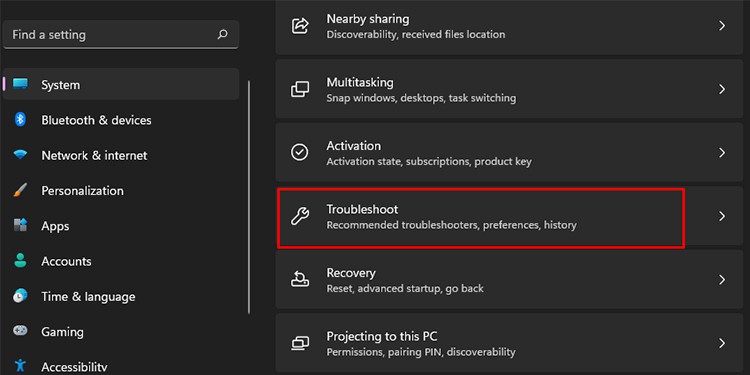This screenshot has height=375, width=750.
Task: Open the Projecting to this PC title
Action: click(x=382, y=336)
